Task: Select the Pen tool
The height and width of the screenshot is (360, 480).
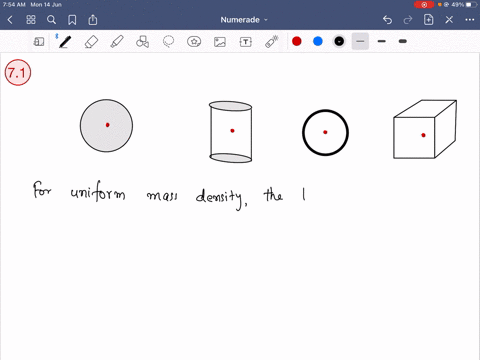Action: tap(64, 42)
